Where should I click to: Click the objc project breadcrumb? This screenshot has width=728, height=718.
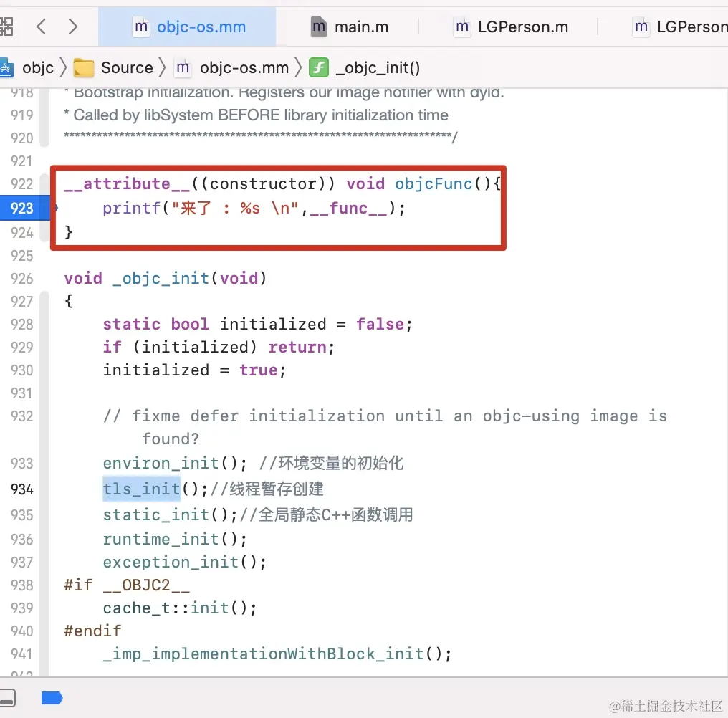coord(38,68)
